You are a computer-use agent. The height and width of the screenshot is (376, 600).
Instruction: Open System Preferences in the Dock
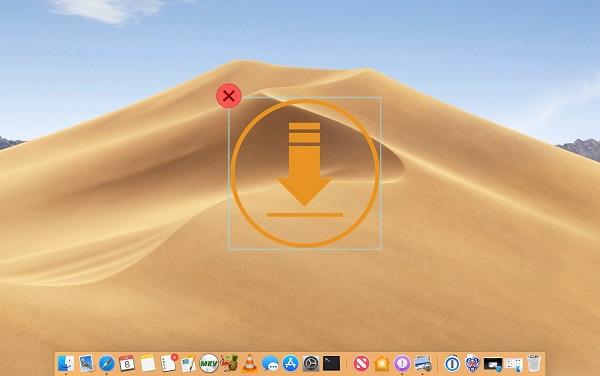pyautogui.click(x=311, y=363)
